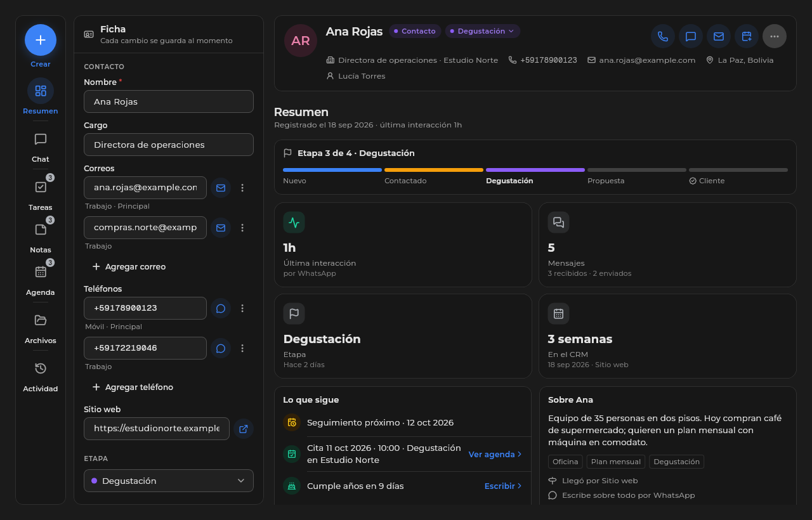Schedule an appointment with header calendar icon
The width and height of the screenshot is (812, 520).
(x=747, y=36)
